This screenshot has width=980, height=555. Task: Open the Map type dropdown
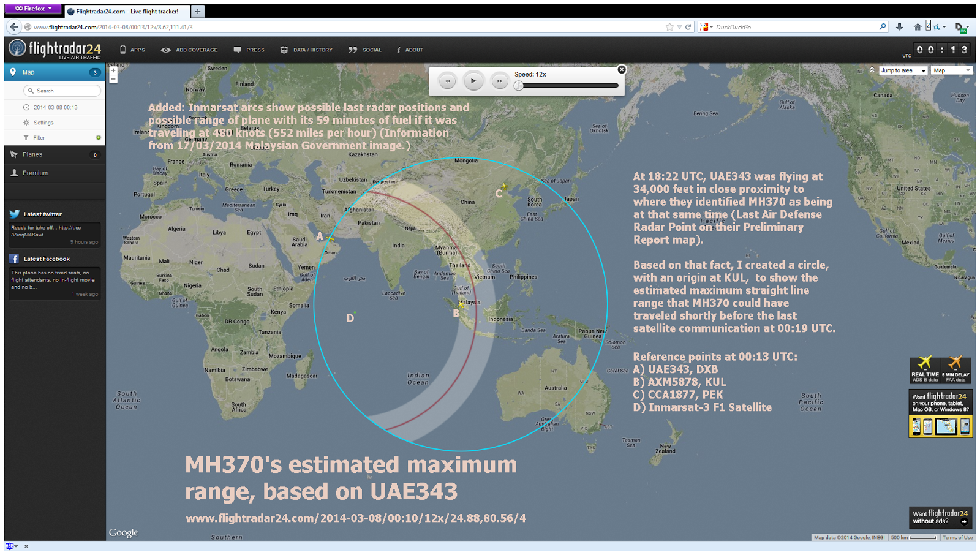pyautogui.click(x=952, y=70)
